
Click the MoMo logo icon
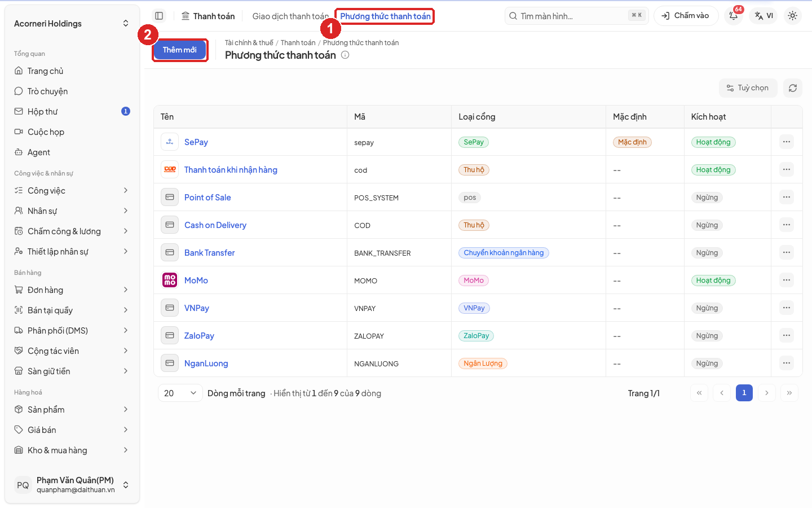click(x=170, y=280)
